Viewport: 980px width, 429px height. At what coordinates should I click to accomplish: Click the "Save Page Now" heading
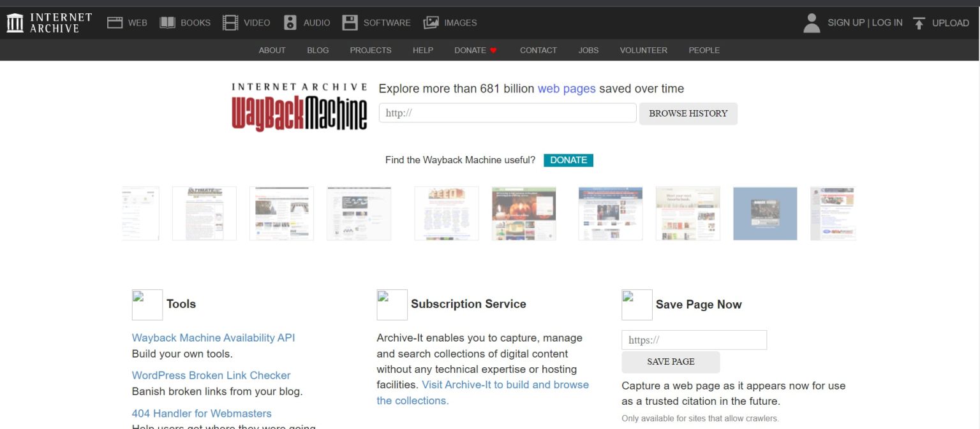pos(699,305)
